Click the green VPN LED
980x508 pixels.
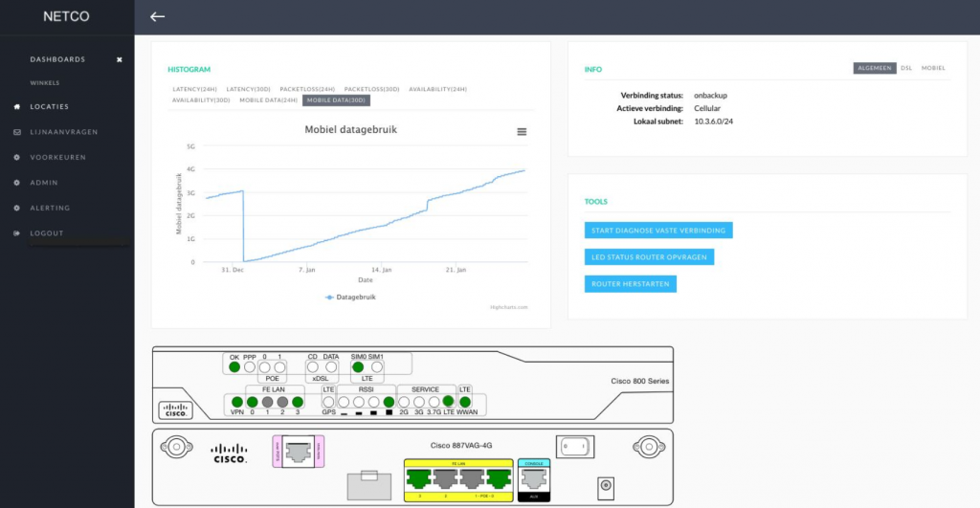click(x=237, y=402)
